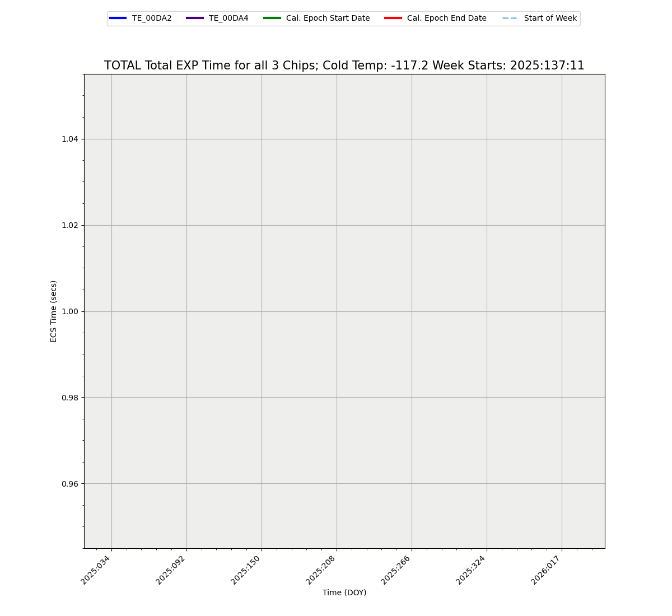The height and width of the screenshot is (616, 672).
Task: Click the 2025:266 x-axis tick label
Action: point(396,569)
